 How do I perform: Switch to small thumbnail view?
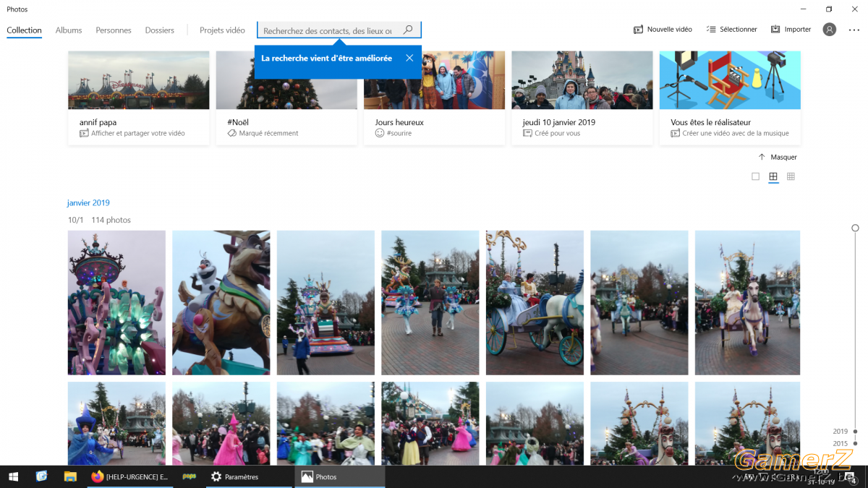point(791,176)
